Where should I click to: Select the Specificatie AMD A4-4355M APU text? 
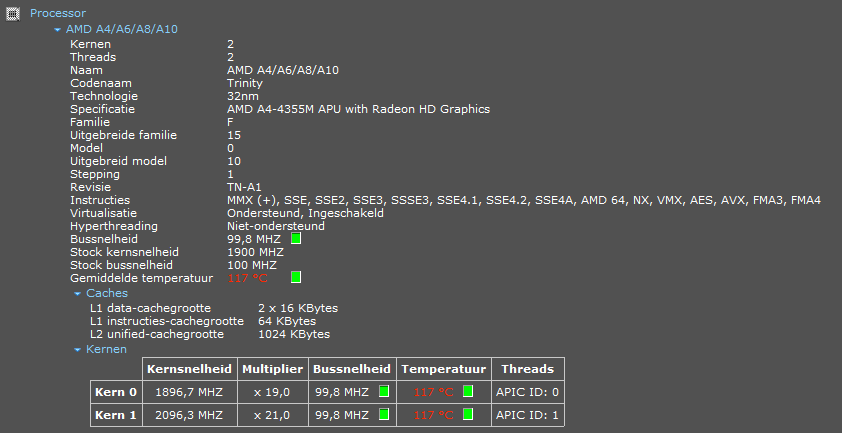click(x=359, y=109)
